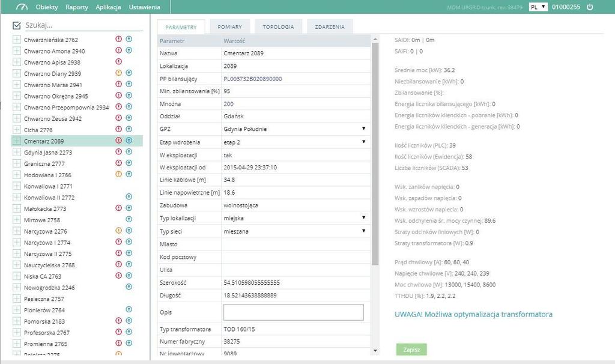Click red alert icon for Chwarzno Okrężna 2945

[x=118, y=96]
